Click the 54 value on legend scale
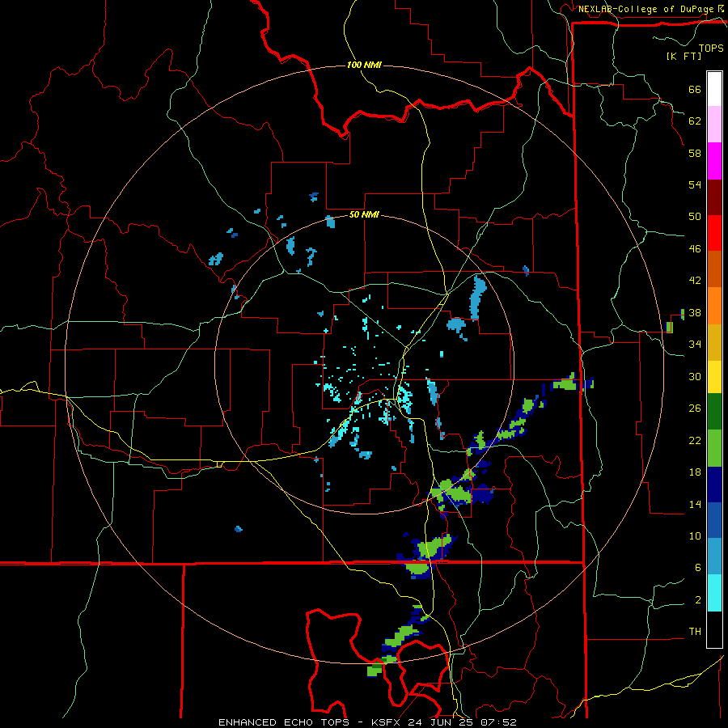Image resolution: width=728 pixels, height=728 pixels. 695,184
